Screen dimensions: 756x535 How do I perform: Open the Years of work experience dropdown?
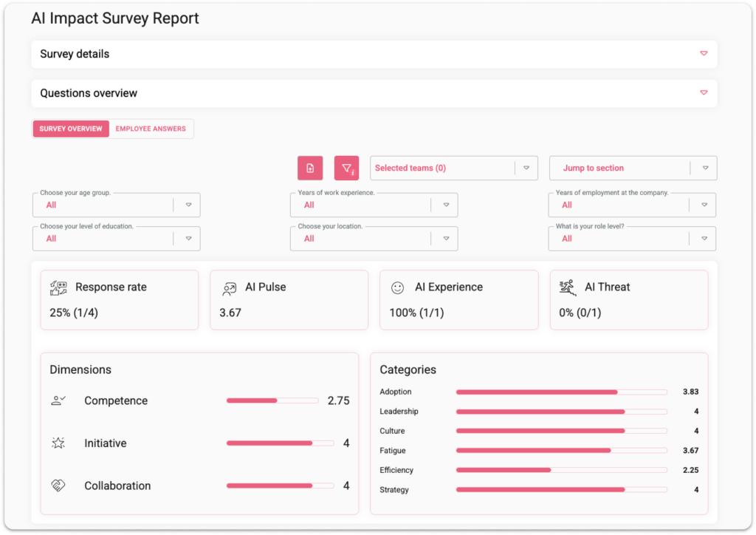coord(374,205)
